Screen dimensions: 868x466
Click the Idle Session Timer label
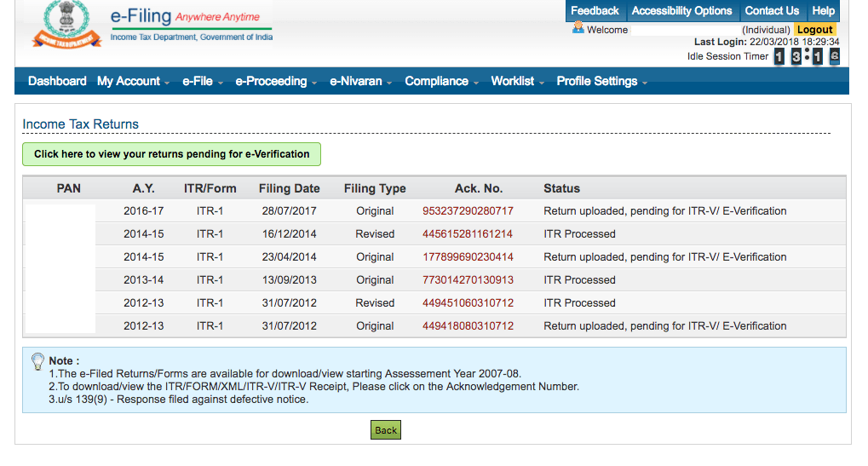click(727, 56)
